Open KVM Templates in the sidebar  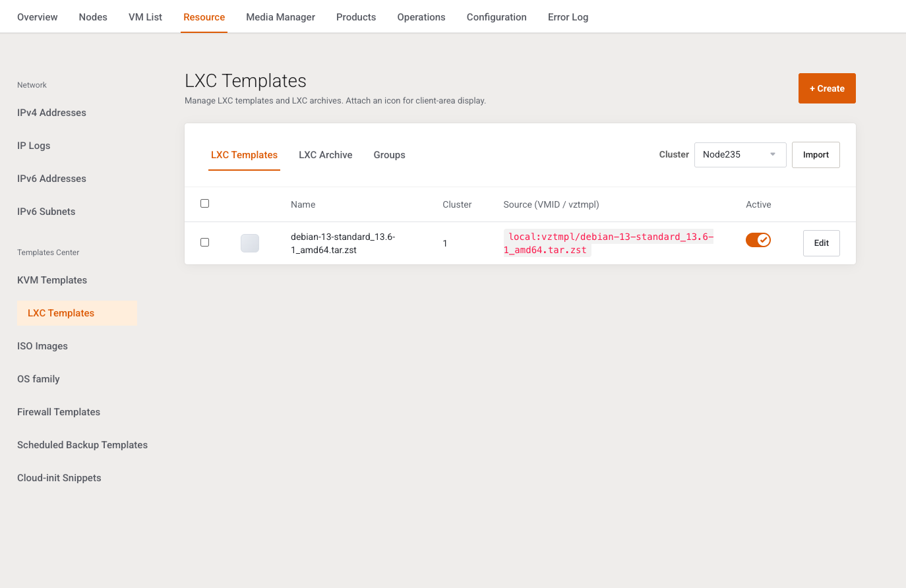[x=52, y=280]
